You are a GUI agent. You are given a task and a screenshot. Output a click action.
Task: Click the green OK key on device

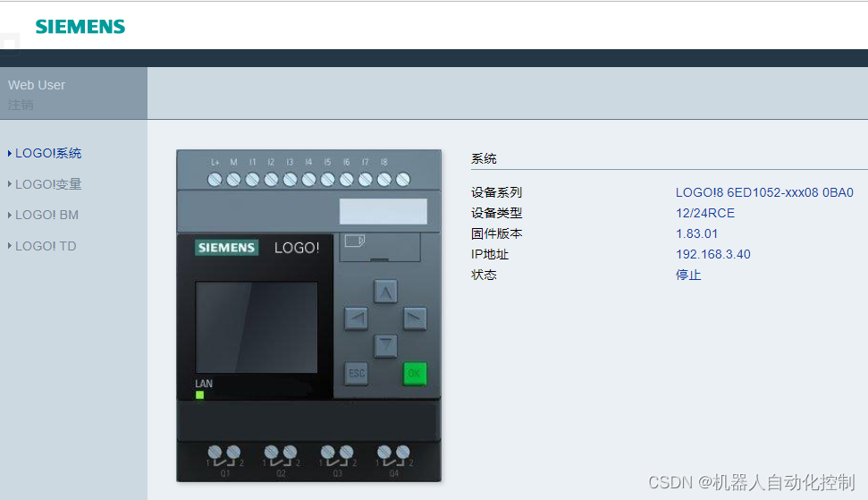coord(415,374)
